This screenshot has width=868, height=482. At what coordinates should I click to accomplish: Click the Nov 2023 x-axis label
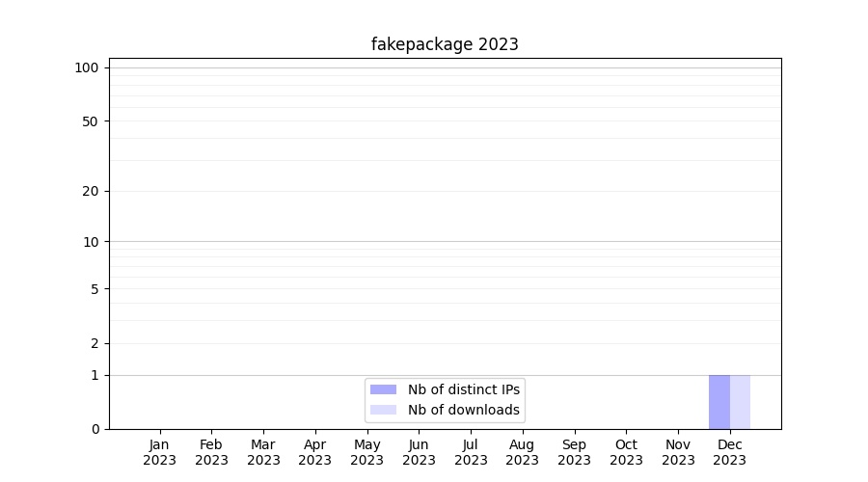point(678,452)
